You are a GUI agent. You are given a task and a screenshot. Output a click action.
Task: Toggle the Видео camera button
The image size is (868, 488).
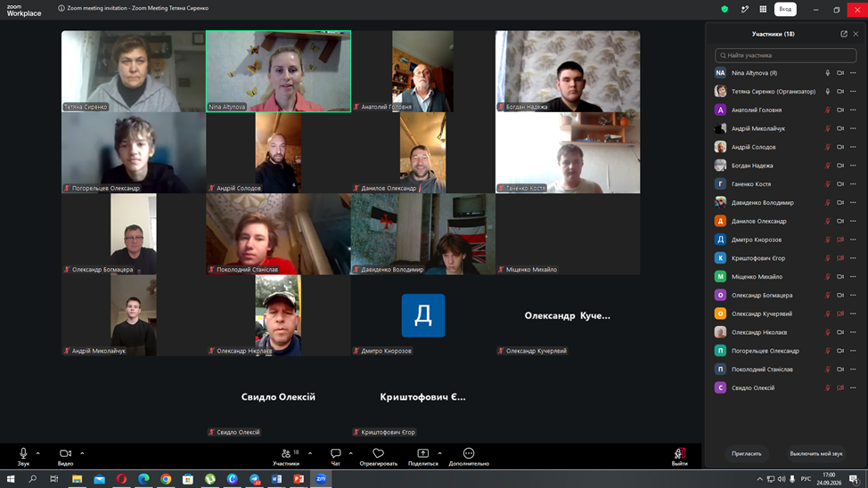[x=65, y=457]
